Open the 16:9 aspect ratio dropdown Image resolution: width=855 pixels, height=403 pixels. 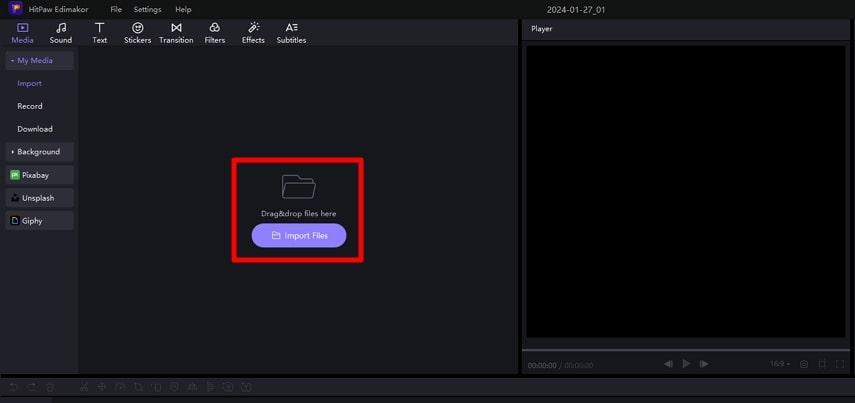click(x=780, y=364)
